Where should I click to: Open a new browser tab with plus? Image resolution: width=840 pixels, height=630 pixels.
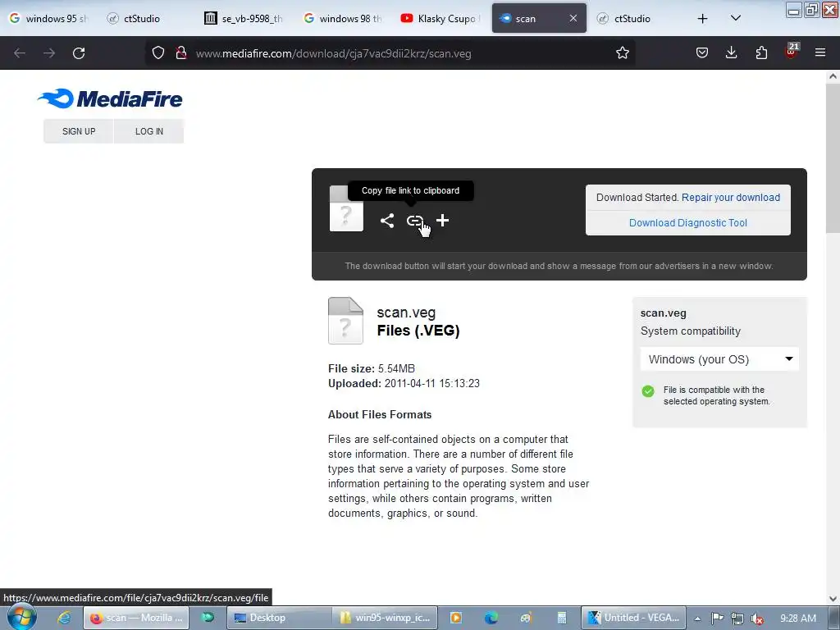tap(702, 19)
